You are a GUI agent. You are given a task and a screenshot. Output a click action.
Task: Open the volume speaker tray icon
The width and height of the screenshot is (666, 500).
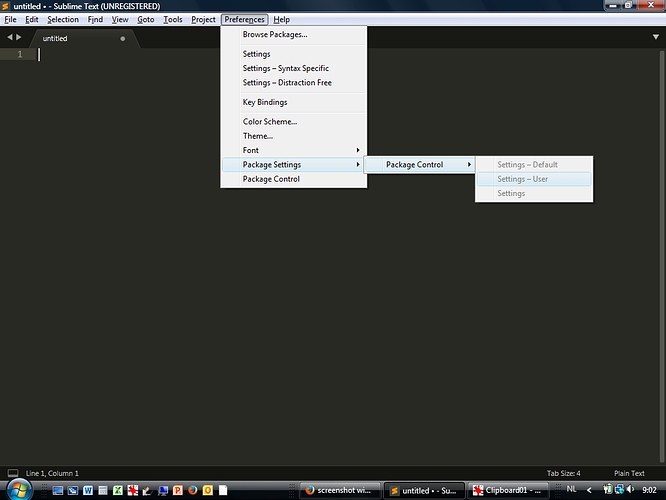[630, 489]
